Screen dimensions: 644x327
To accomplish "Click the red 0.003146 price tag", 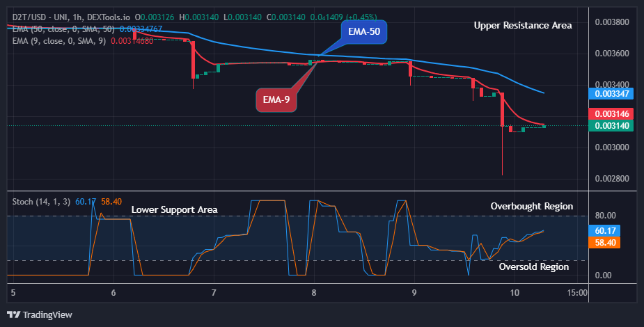I will (611, 113).
